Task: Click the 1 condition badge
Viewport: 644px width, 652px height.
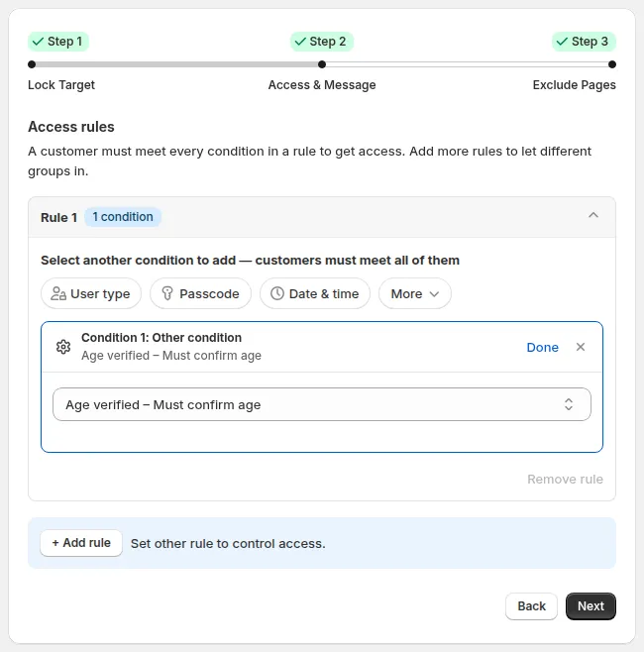Action: click(123, 217)
